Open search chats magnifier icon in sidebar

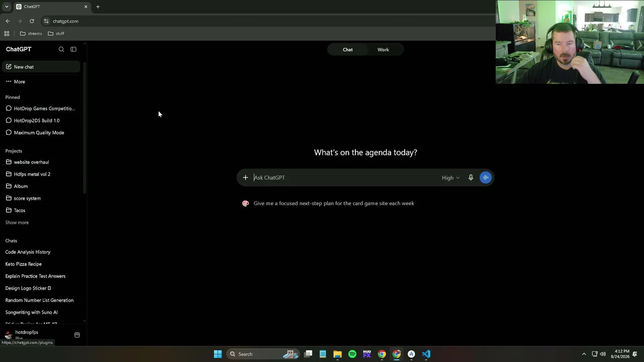(61, 49)
